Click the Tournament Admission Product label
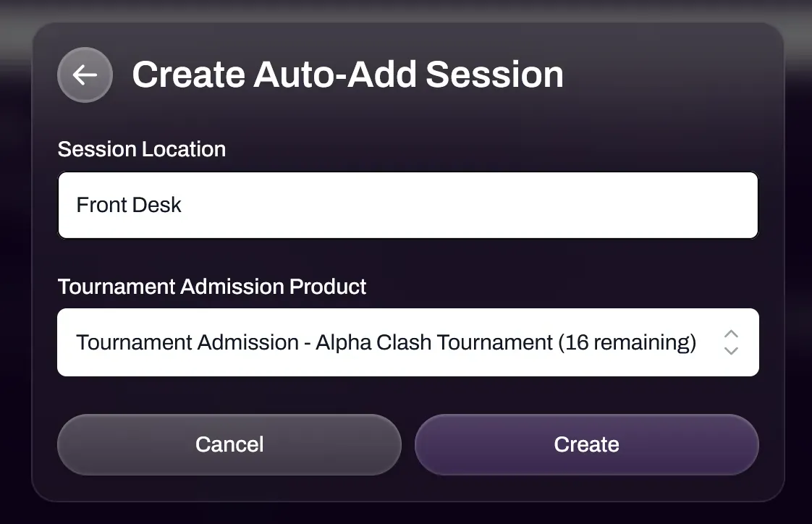Viewport: 812px width, 524px height. click(212, 287)
